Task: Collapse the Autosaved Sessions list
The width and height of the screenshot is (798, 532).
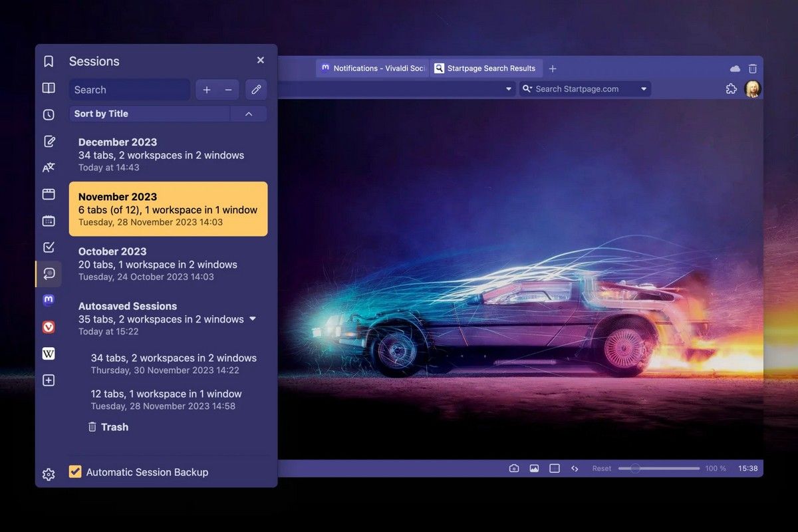Action: point(253,319)
